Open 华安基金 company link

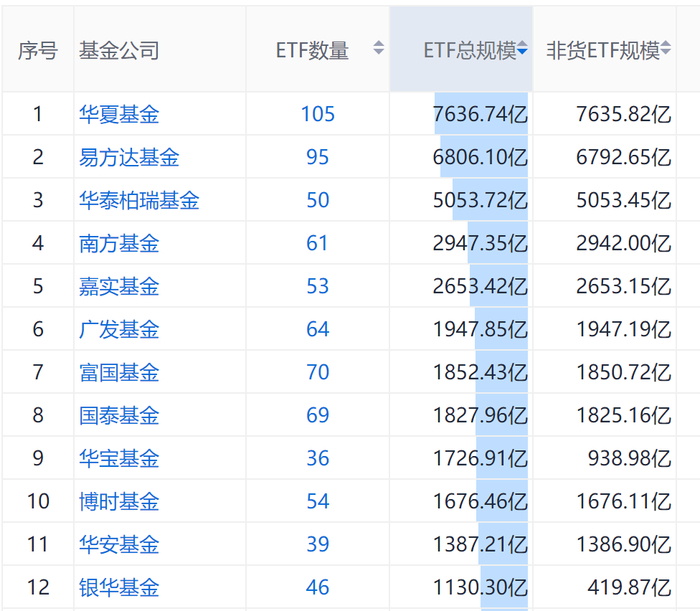click(119, 544)
